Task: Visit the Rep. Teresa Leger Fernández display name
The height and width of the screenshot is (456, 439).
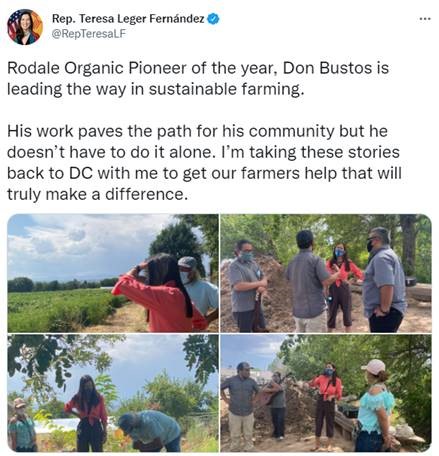Action: click(x=128, y=19)
